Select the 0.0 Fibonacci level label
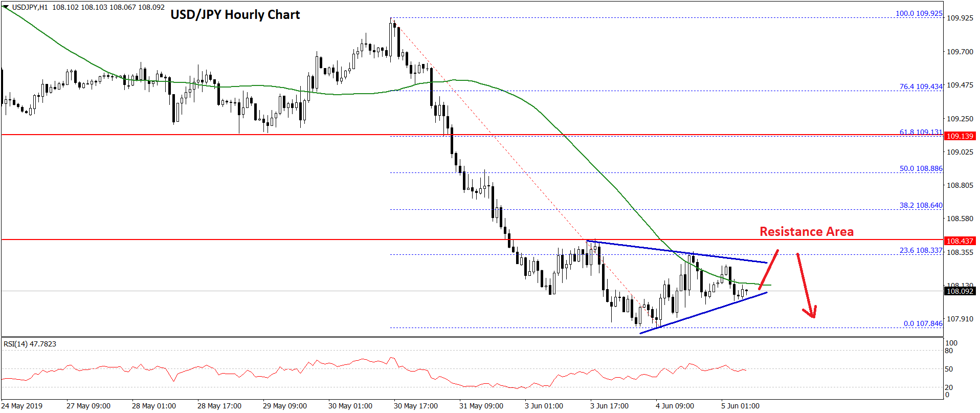 pyautogui.click(x=923, y=323)
